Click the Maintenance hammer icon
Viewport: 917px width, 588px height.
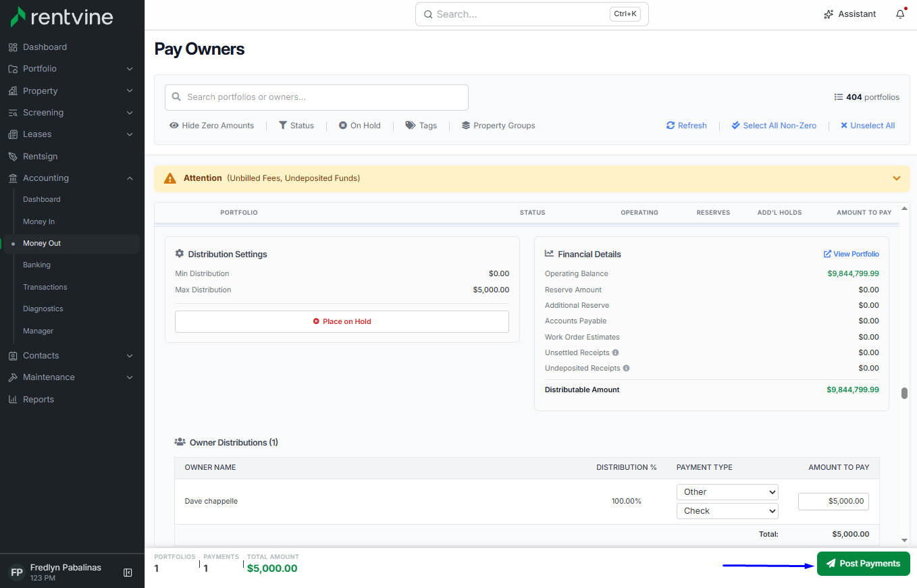click(x=13, y=377)
